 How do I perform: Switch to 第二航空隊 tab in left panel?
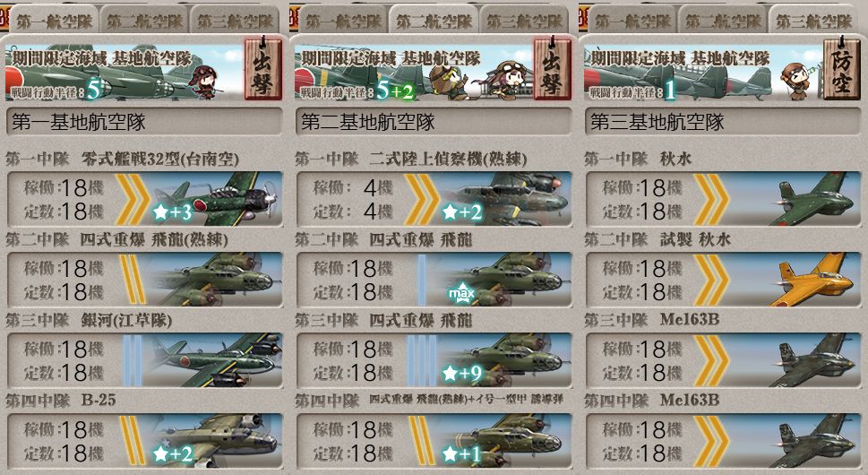144,21
